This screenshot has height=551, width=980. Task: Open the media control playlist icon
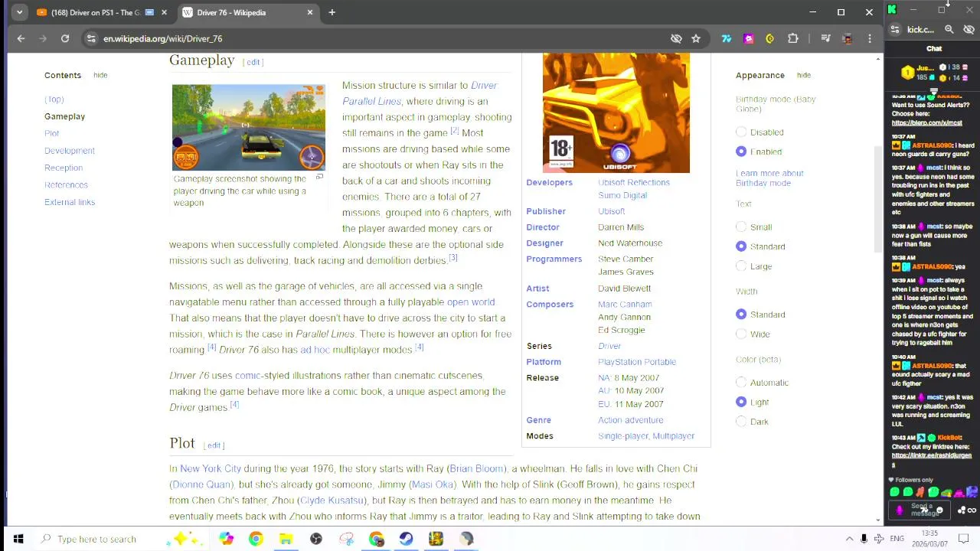(x=825, y=38)
